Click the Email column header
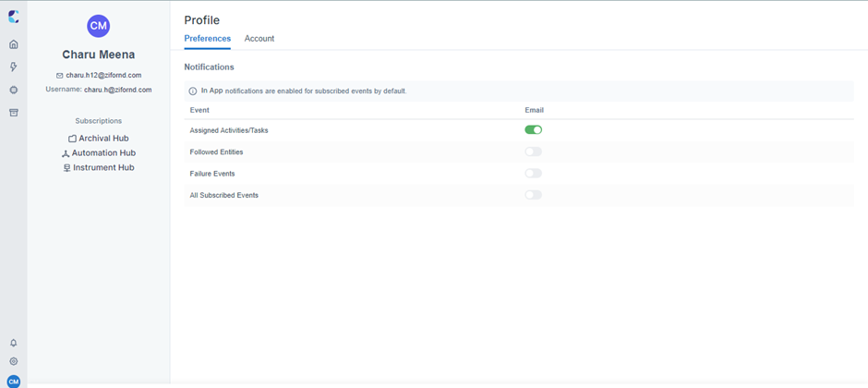868x388 pixels. click(x=535, y=110)
